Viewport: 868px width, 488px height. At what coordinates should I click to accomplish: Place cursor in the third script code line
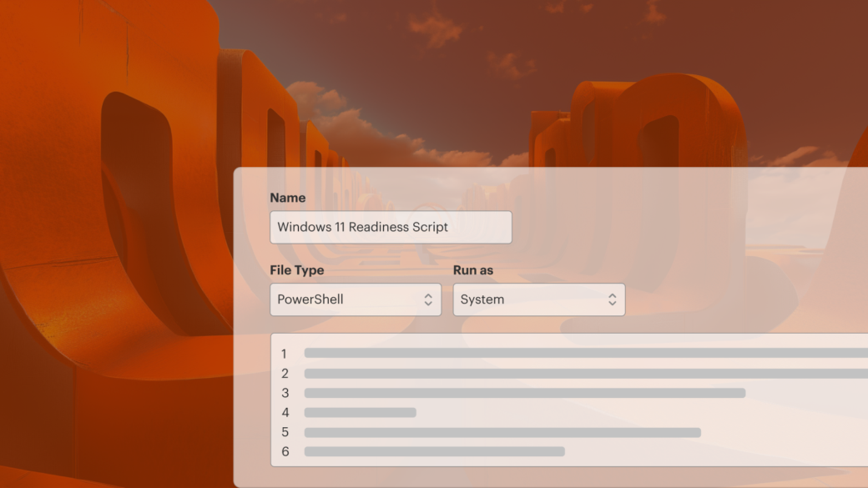524,393
